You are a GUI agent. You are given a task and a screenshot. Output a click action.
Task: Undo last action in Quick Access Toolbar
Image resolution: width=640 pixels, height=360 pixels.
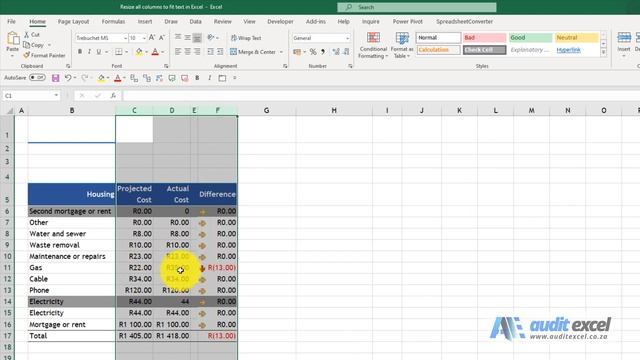tap(68, 78)
